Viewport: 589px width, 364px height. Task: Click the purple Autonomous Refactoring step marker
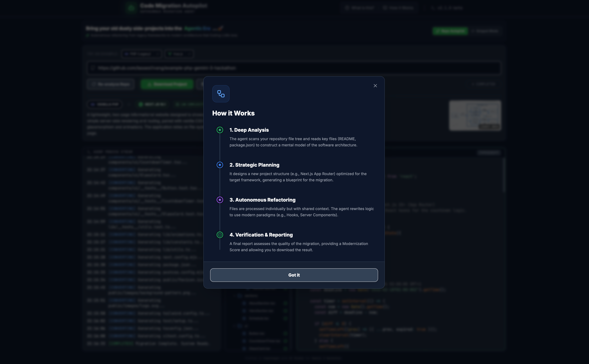coord(220,200)
